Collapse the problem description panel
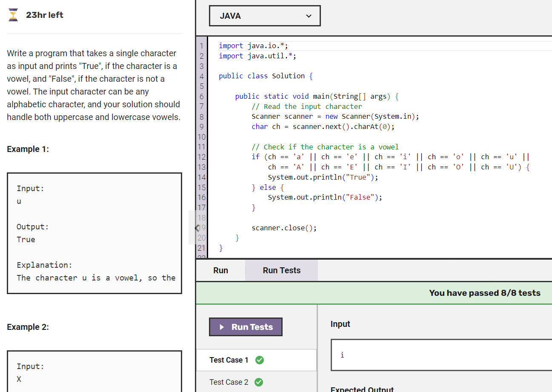 click(196, 228)
